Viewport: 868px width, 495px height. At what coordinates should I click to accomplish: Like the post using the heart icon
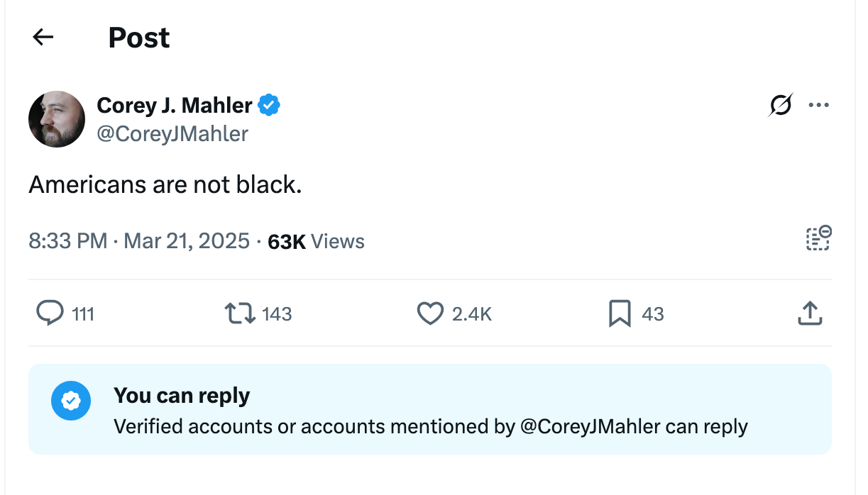pyautogui.click(x=431, y=313)
